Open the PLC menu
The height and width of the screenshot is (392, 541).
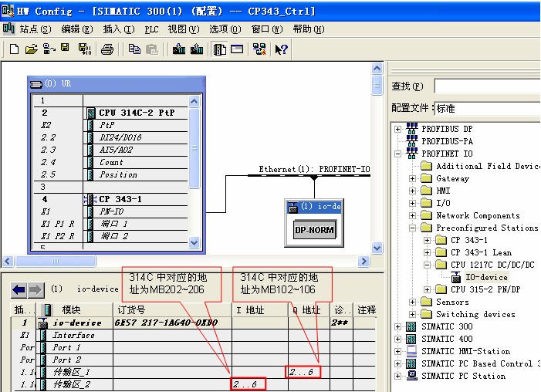coord(151,29)
